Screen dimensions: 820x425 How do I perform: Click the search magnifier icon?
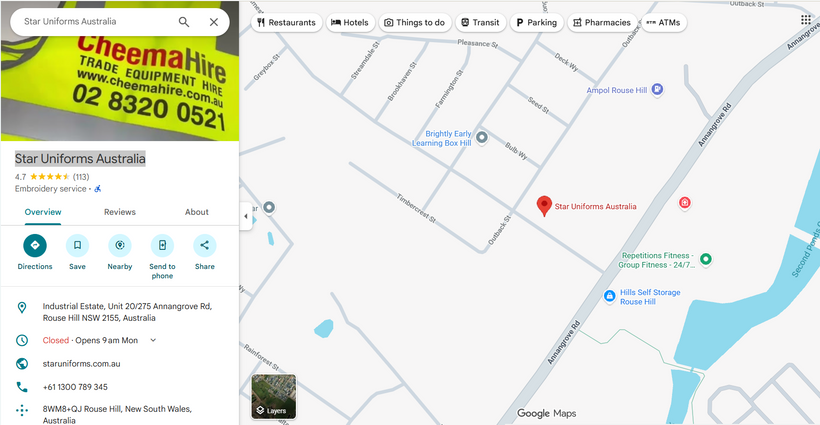pyautogui.click(x=184, y=22)
